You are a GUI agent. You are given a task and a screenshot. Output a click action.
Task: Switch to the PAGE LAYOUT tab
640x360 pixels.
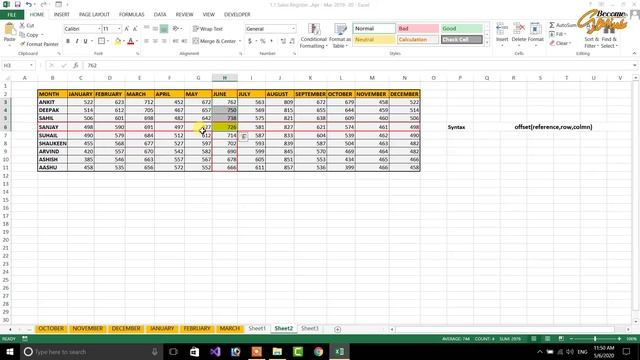pos(94,15)
